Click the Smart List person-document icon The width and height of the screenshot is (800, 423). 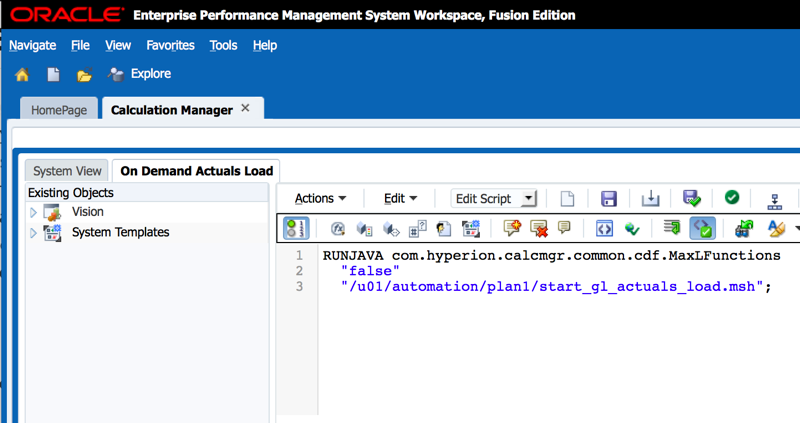[444, 229]
